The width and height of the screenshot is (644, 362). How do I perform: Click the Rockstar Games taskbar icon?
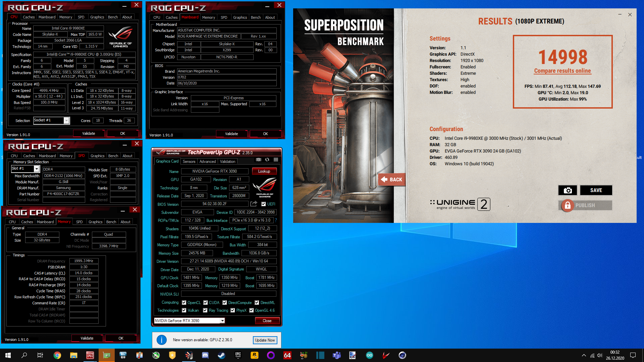click(255, 355)
